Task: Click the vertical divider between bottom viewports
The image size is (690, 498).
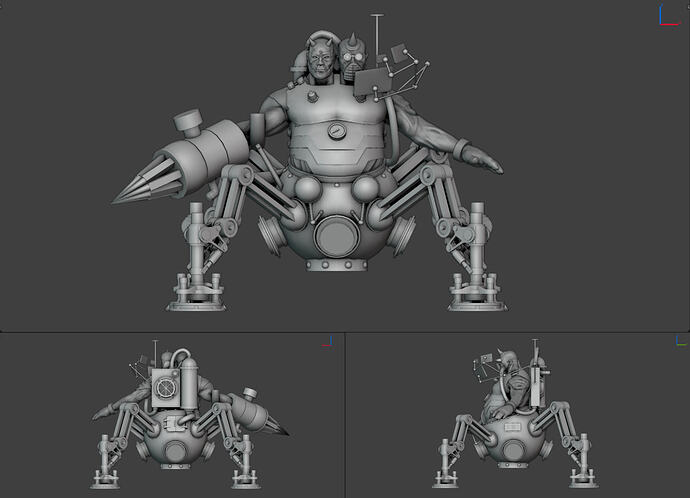Action: point(345,416)
